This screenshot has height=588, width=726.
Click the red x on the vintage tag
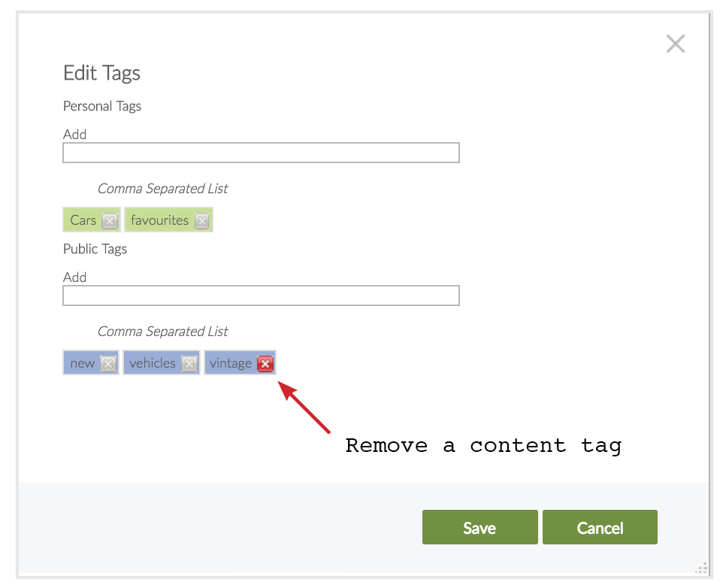pyautogui.click(x=265, y=364)
